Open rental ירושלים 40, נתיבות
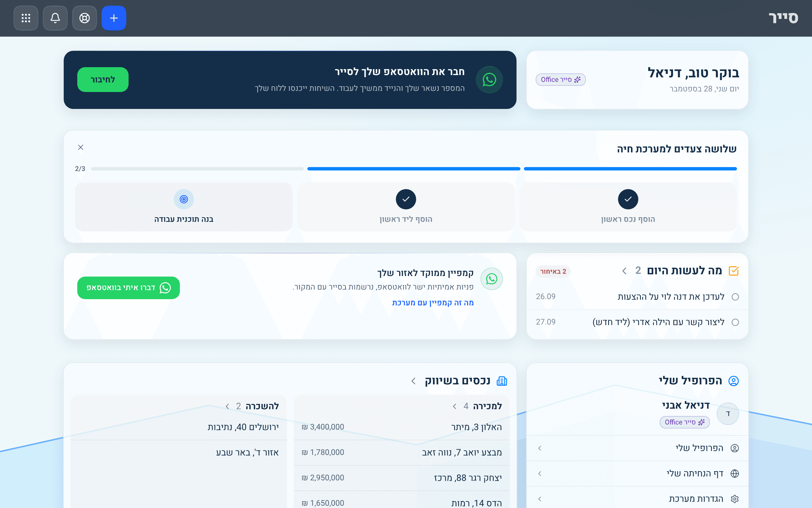 tap(178, 427)
